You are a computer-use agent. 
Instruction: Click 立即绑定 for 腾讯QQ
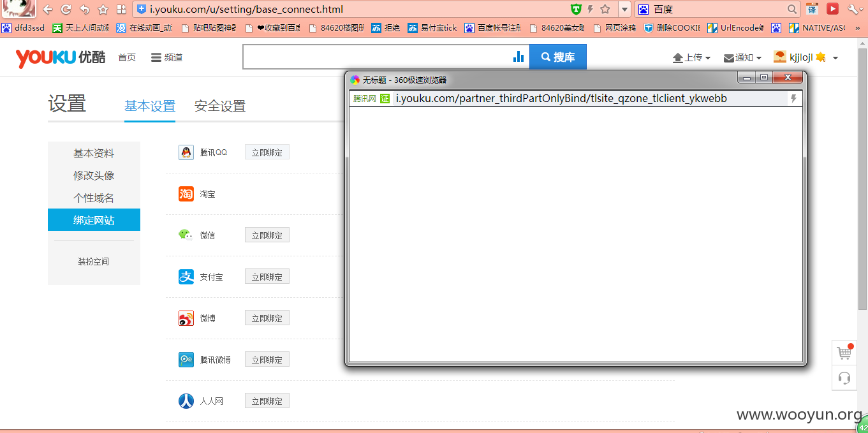267,152
